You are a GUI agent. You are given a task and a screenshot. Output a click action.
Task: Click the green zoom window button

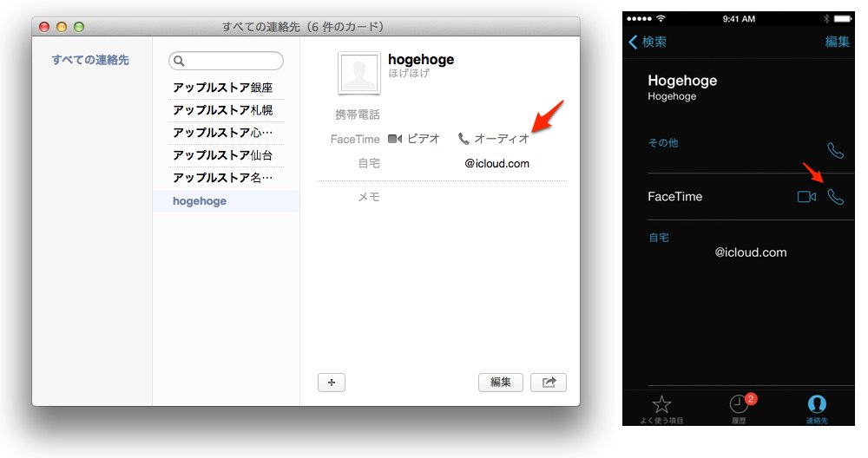pyautogui.click(x=79, y=27)
